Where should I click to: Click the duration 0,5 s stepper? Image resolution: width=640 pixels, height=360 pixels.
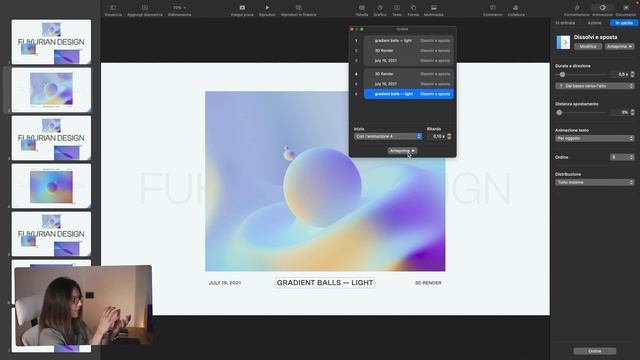[x=632, y=74]
